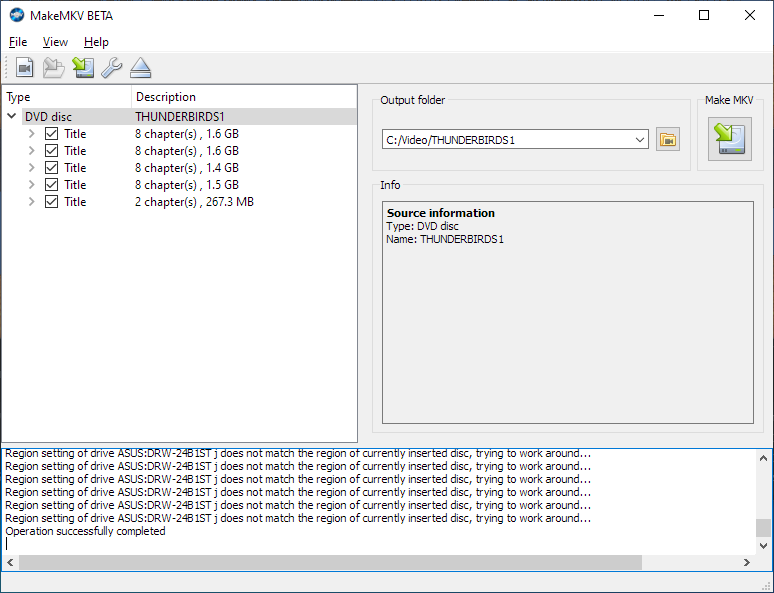Click log scrollbar up arrow
Image resolution: width=774 pixels, height=593 pixels.
(x=763, y=458)
